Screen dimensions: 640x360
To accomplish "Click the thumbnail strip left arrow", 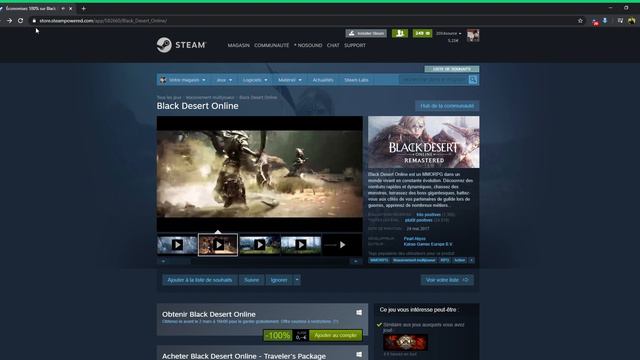I will click(163, 261).
